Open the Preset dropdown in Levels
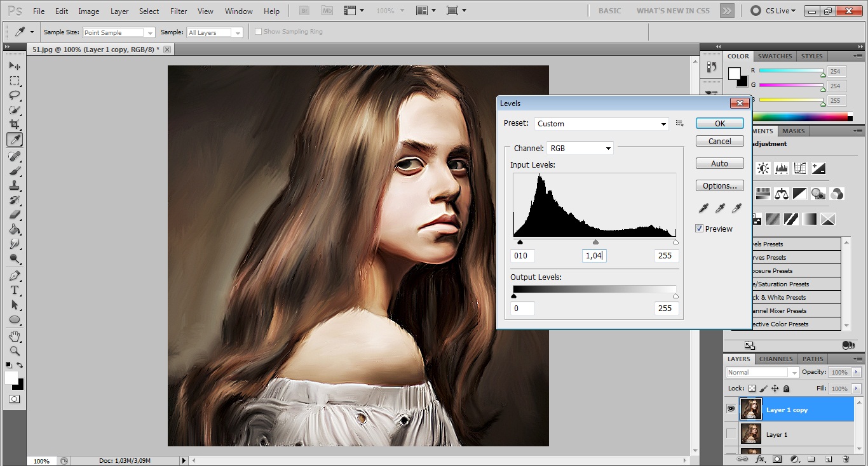868x466 pixels. [601, 124]
